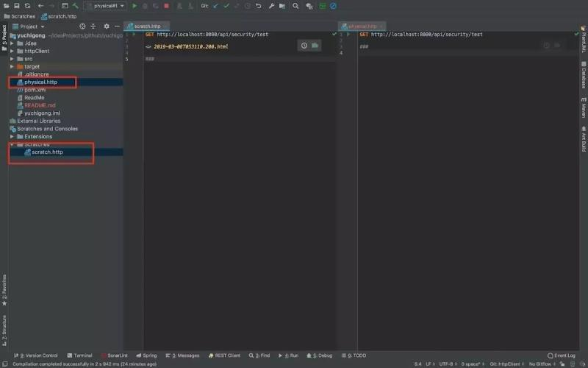Run request via gutter play icon in physical.http

click(348, 34)
